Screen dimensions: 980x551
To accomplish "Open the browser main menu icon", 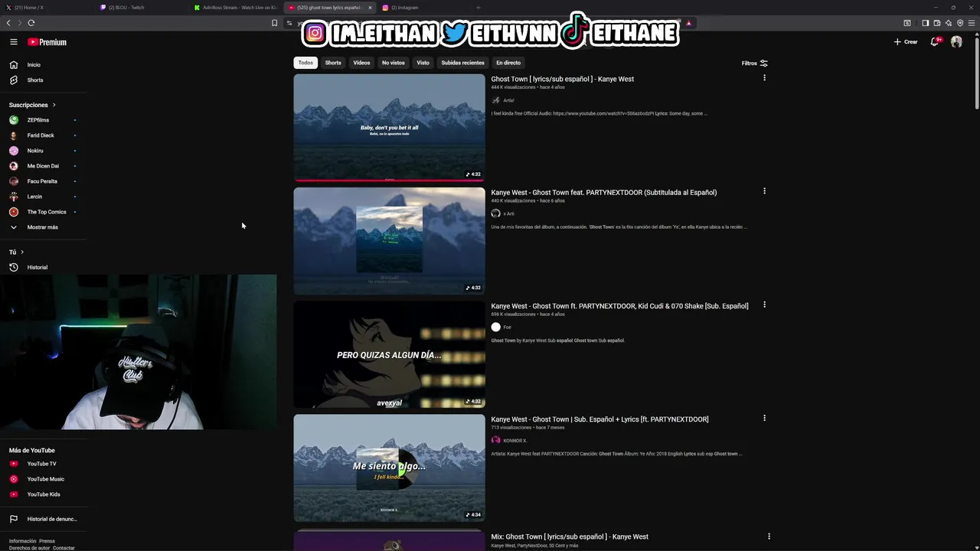I will 972,23.
